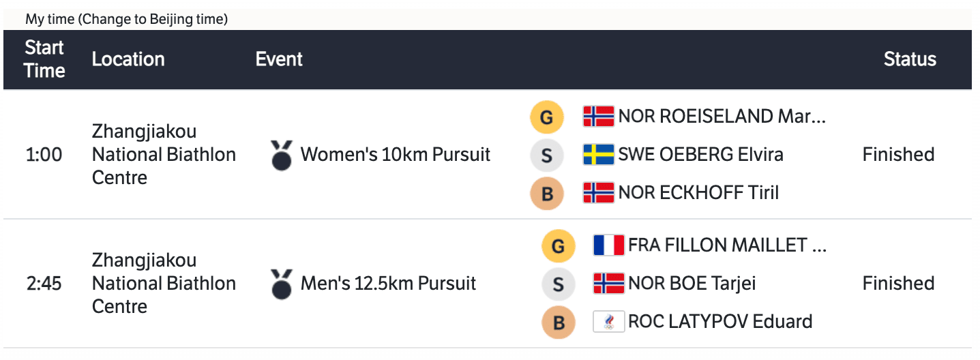Open the Women's 10km Pursuit event
980x360 pixels.
point(395,155)
